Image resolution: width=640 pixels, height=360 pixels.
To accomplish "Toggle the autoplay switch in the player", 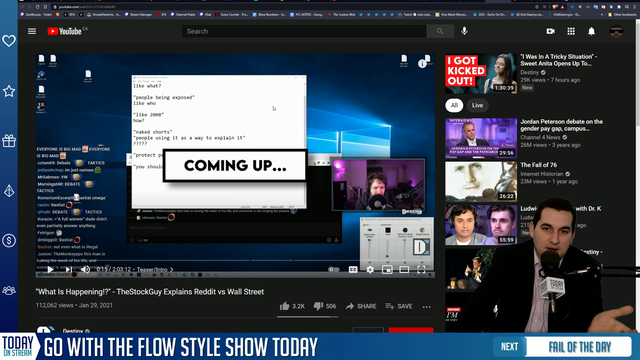I will [x=333, y=269].
